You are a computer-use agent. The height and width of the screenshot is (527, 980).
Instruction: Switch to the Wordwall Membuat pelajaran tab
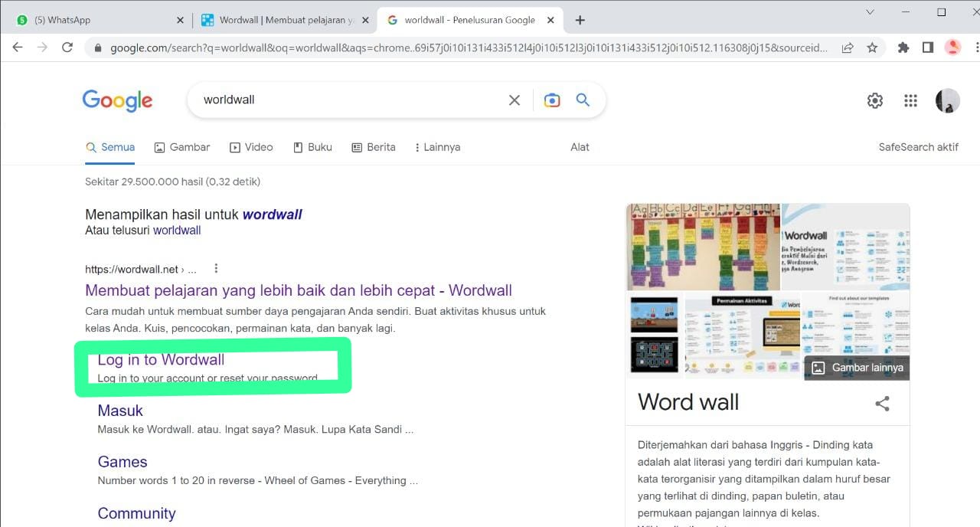point(284,20)
